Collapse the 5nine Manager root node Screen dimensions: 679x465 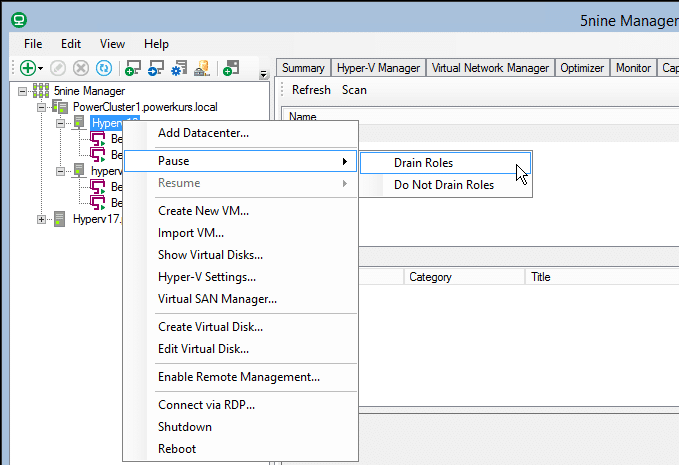[22, 91]
